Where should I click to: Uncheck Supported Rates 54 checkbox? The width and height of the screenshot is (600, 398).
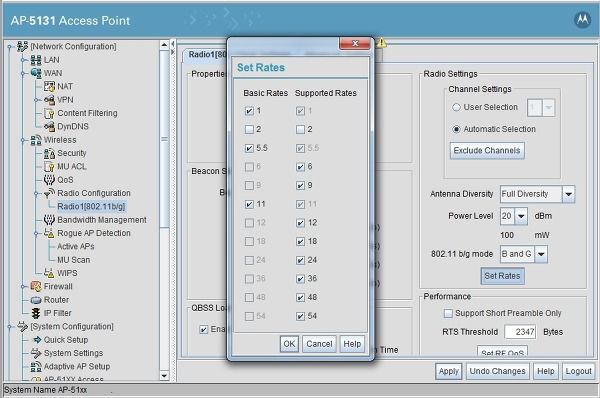[300, 316]
